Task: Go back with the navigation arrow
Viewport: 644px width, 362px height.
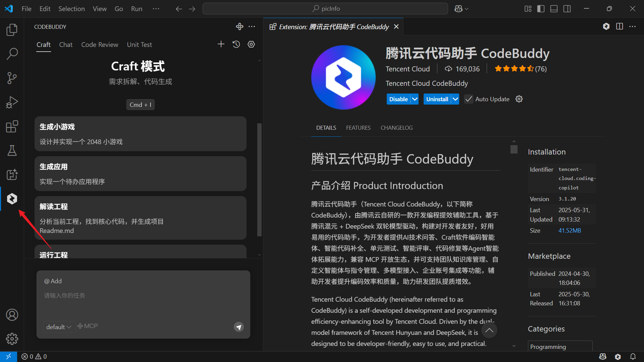Action: [x=179, y=9]
